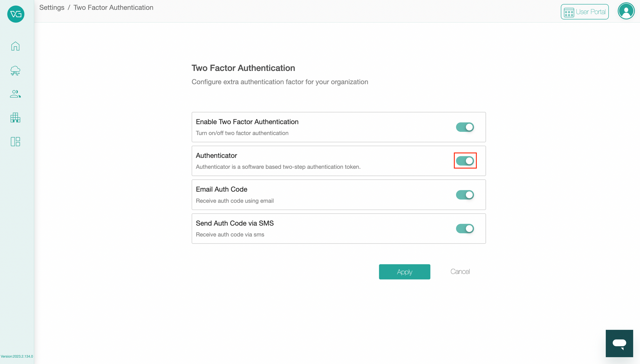This screenshot has width=640, height=364.
Task: Open the chat support widget
Action: point(619,343)
